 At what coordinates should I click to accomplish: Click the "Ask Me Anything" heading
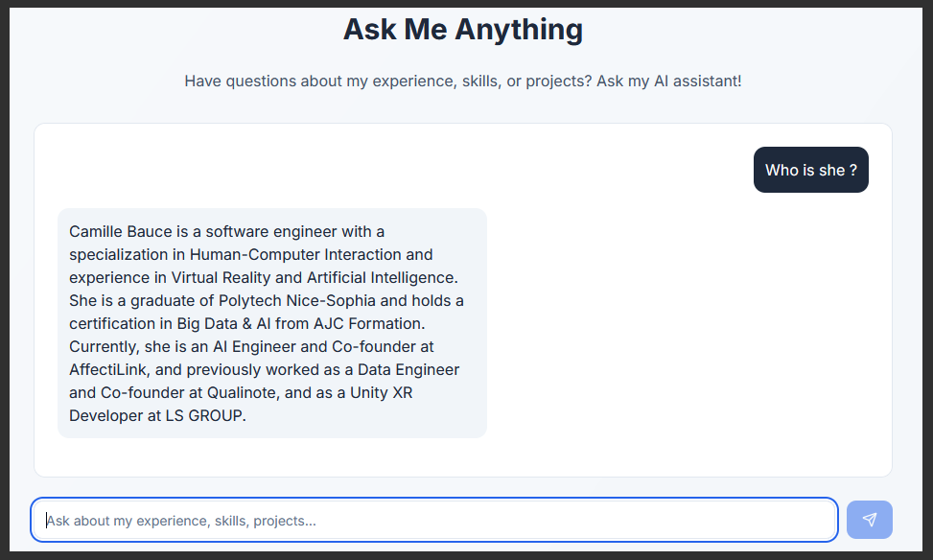[462, 29]
